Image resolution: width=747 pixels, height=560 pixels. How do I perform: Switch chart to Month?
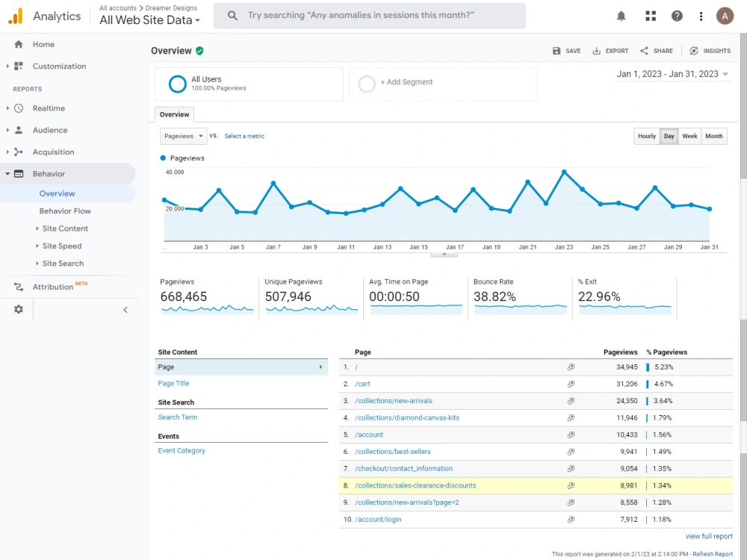click(713, 136)
